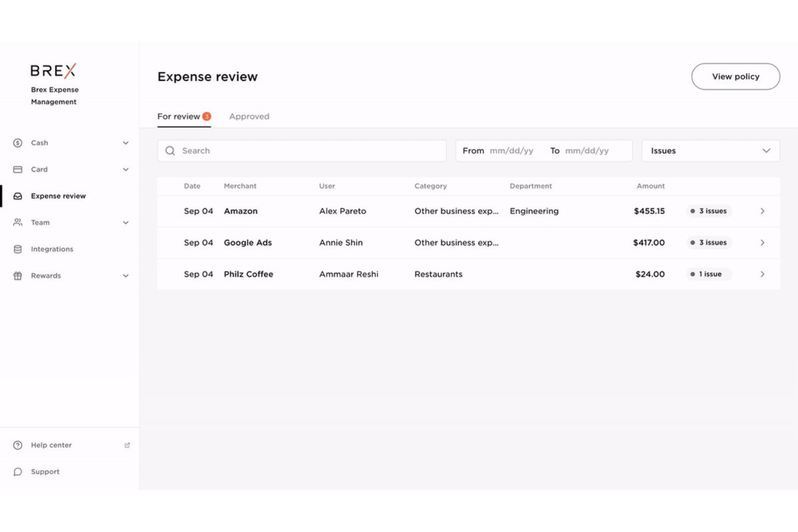Click Brex Expense Management label
798x532 pixels.
(54, 96)
